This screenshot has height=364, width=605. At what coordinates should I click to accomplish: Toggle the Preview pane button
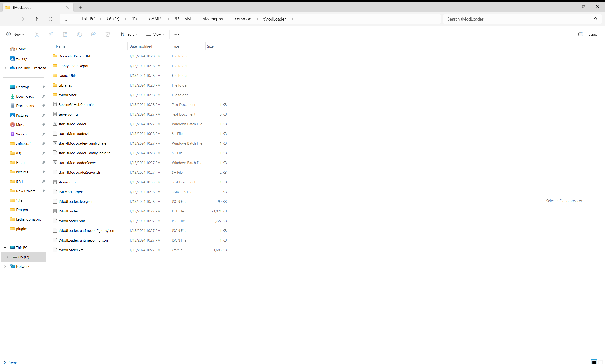(588, 34)
